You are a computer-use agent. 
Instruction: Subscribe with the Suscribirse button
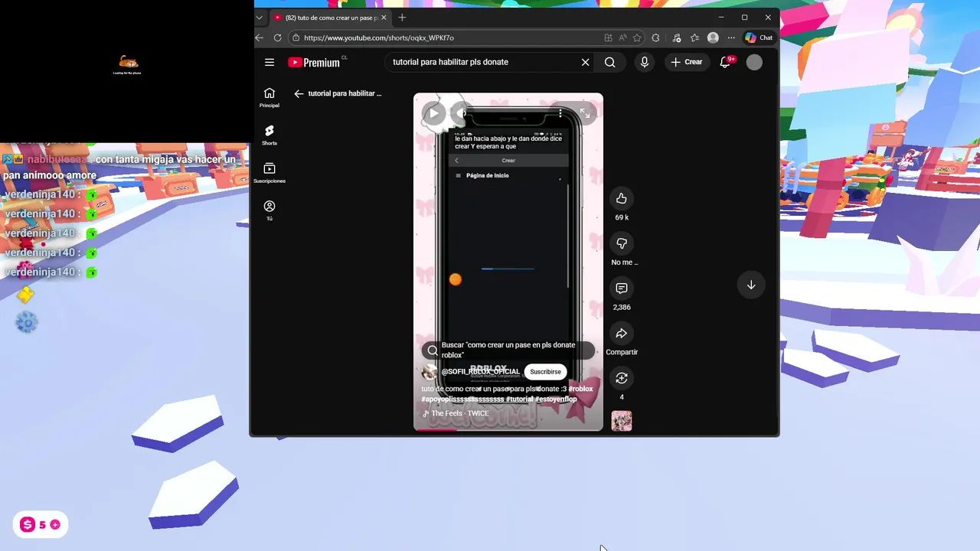545,372
